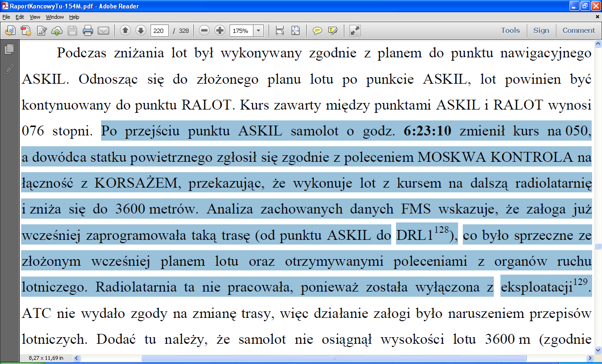
Task: Open the File menu
Action: [x=6, y=17]
